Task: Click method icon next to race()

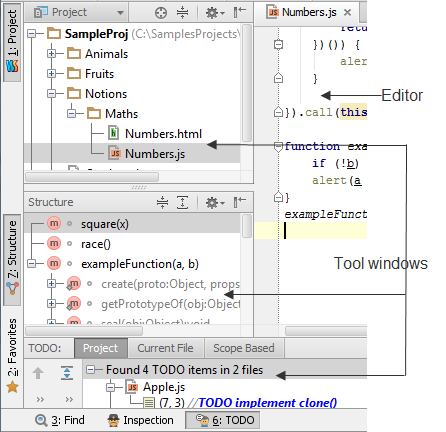Action: pyautogui.click(x=54, y=243)
